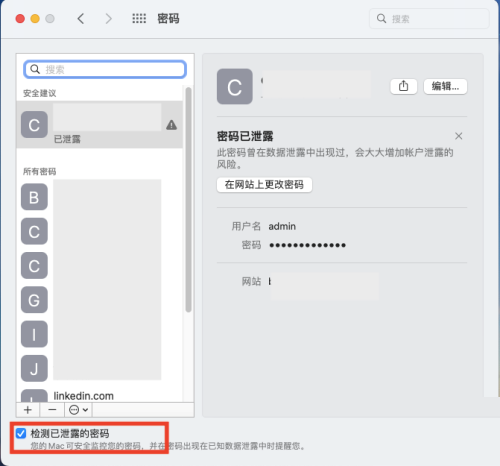Click the hidden password dots

[307, 245]
